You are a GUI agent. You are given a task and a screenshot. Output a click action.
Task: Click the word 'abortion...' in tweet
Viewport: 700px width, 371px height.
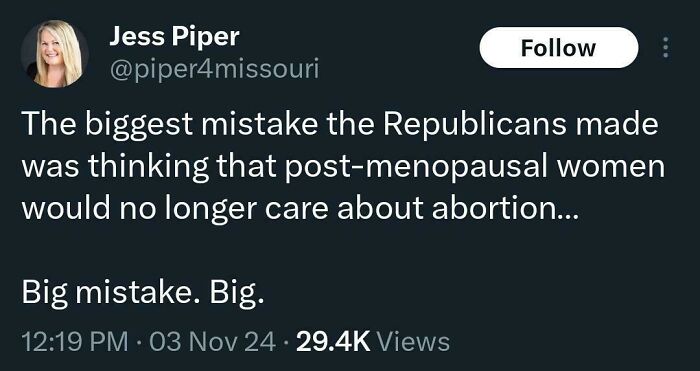(x=505, y=209)
